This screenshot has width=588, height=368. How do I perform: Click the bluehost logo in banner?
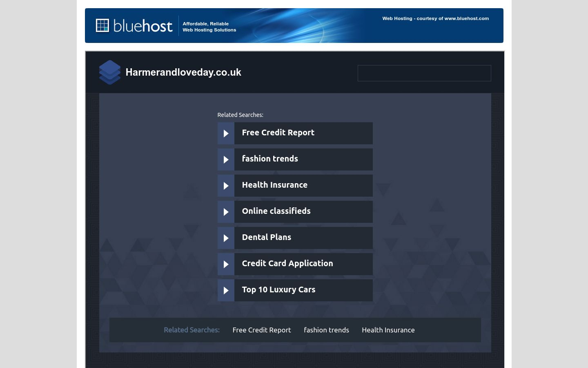[x=134, y=26]
